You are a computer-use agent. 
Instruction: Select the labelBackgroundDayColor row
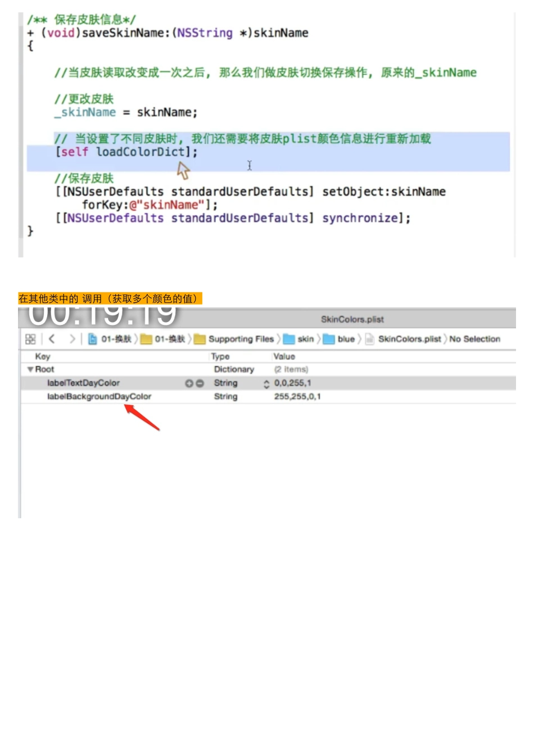click(x=99, y=396)
